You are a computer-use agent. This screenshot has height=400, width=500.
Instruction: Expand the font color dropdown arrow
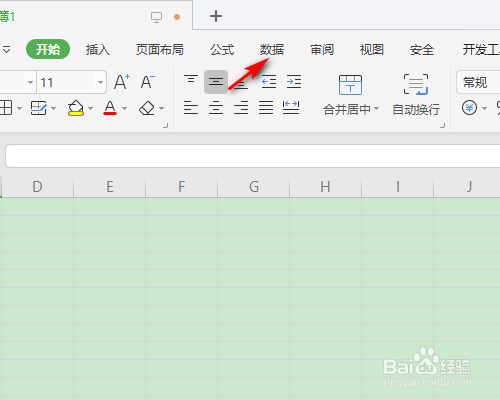(125, 108)
